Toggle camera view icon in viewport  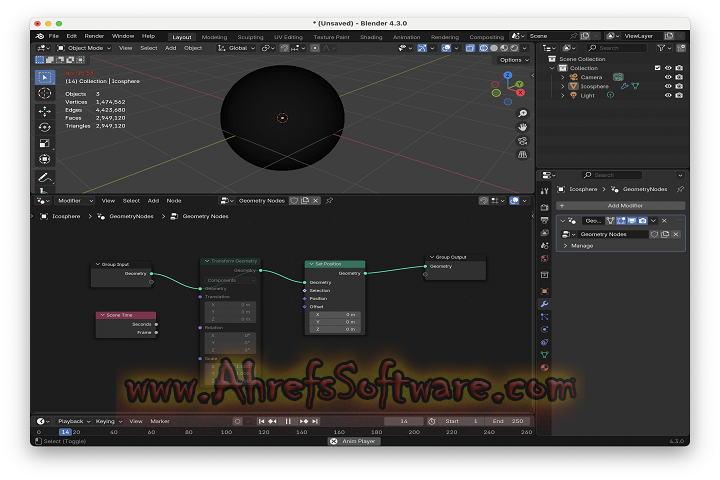click(x=523, y=141)
